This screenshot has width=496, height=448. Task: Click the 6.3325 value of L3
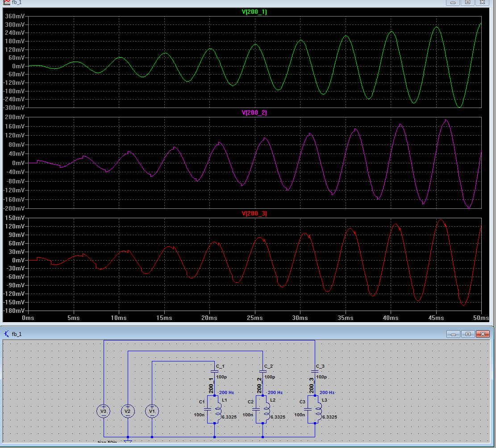click(329, 417)
